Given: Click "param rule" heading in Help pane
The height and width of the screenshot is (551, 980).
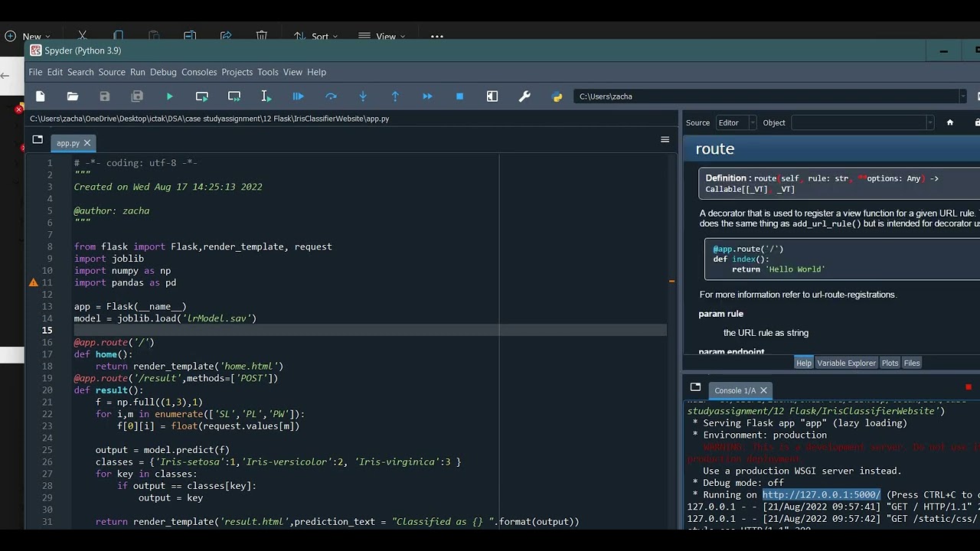Looking at the screenshot, I should point(720,314).
